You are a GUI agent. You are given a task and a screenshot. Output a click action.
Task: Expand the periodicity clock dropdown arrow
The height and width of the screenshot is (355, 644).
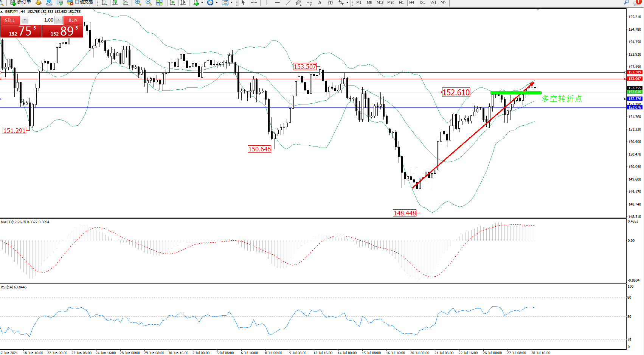point(217,3)
